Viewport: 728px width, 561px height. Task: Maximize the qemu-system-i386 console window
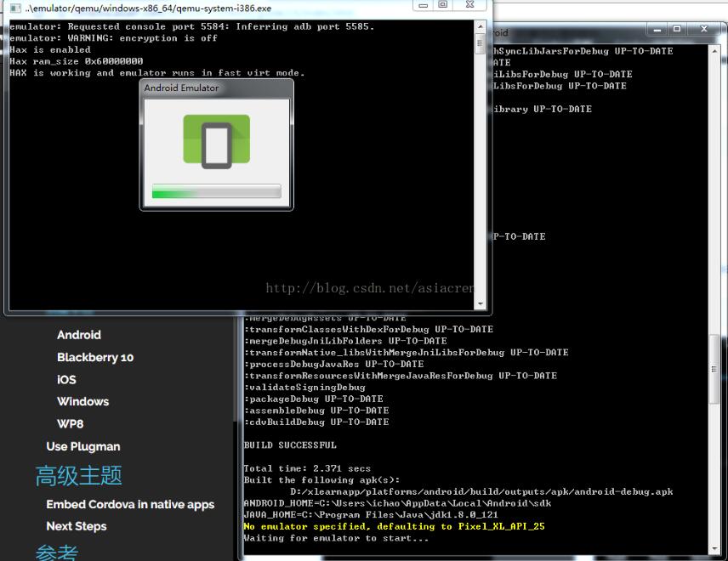443,4
